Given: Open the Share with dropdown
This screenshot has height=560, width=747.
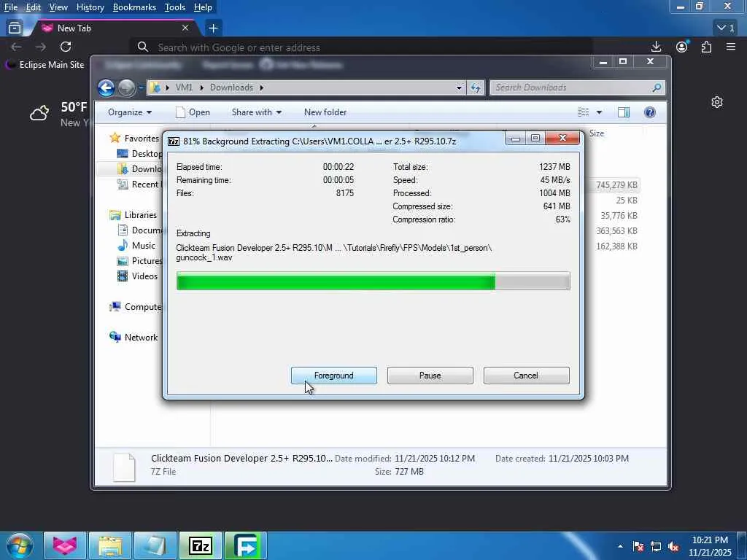Looking at the screenshot, I should pos(256,112).
